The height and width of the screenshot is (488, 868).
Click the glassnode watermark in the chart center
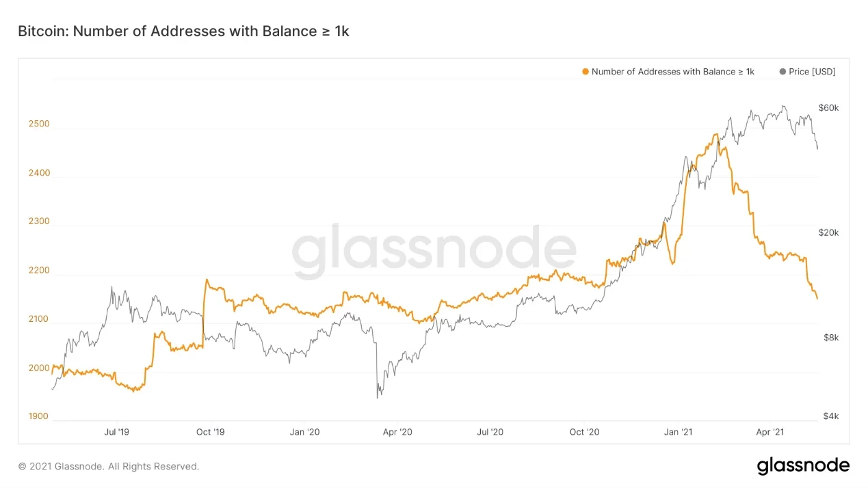[434, 247]
